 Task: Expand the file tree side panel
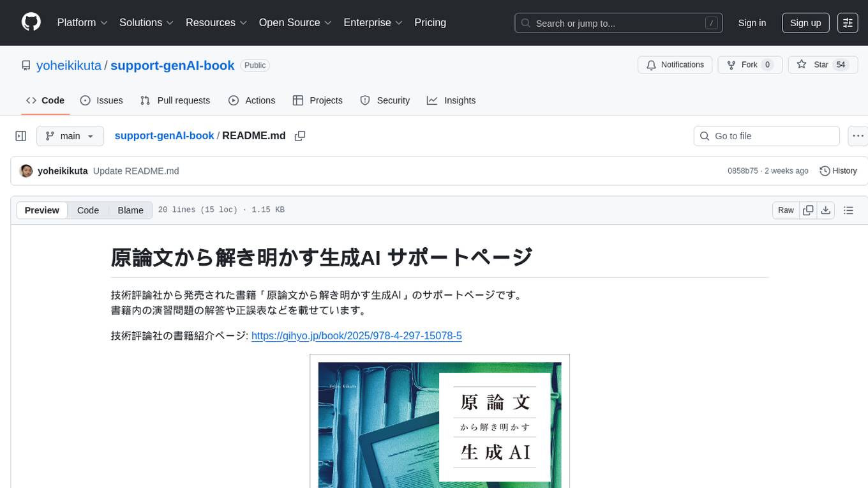coord(21,136)
